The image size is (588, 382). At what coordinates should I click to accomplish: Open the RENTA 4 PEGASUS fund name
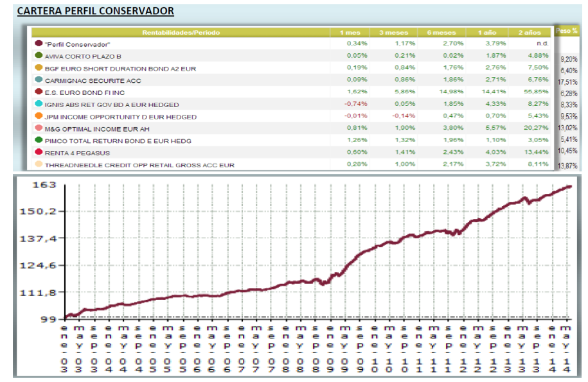77,153
